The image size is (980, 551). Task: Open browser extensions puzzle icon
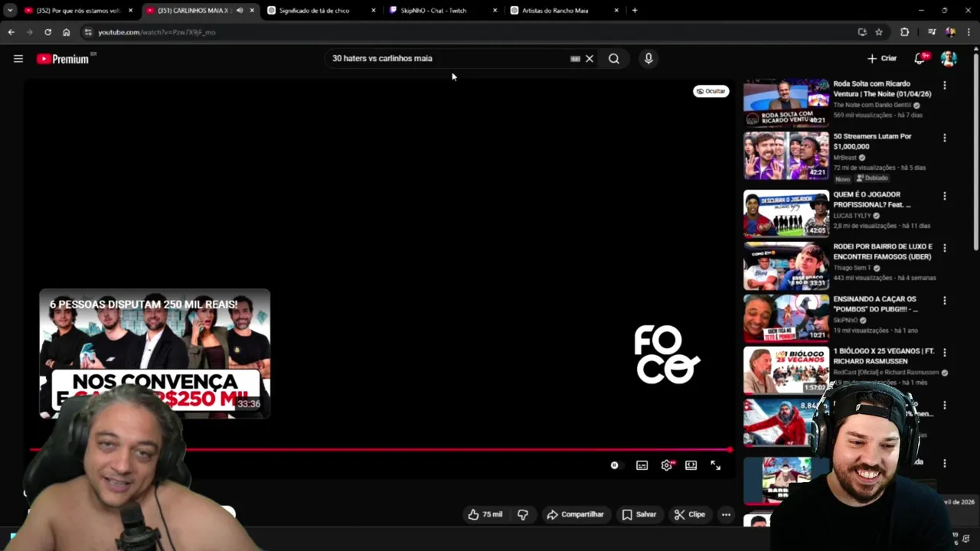pos(905,32)
